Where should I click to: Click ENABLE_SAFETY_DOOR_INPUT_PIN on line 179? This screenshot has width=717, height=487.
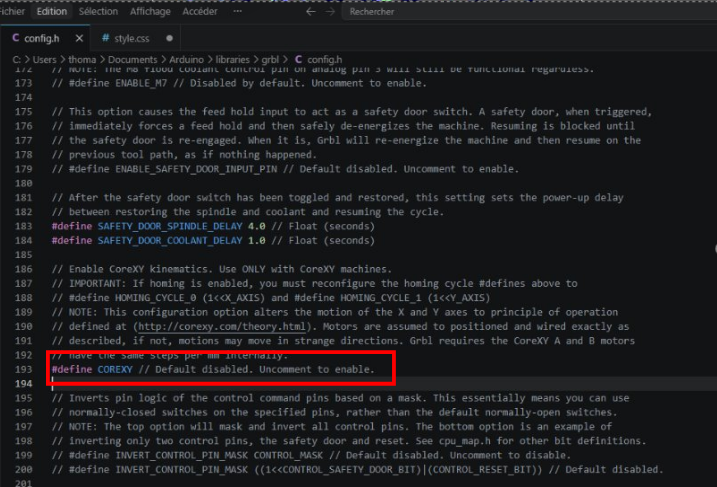(196, 169)
